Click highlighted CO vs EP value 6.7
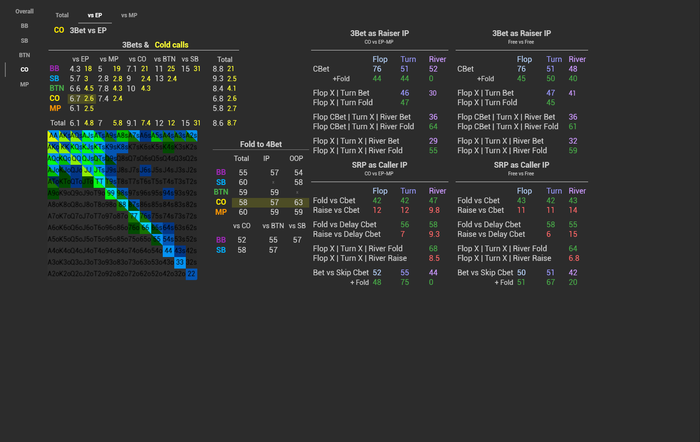The image size is (700, 442). click(x=75, y=98)
